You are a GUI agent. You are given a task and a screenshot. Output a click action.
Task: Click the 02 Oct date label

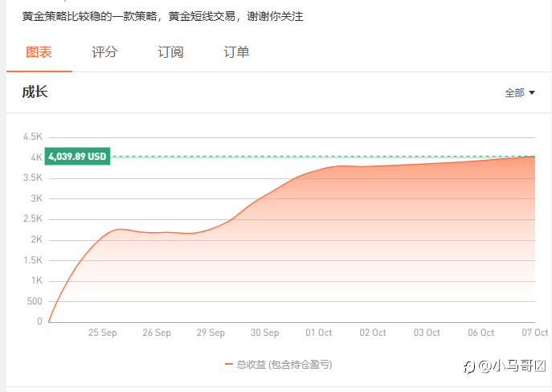(x=373, y=333)
